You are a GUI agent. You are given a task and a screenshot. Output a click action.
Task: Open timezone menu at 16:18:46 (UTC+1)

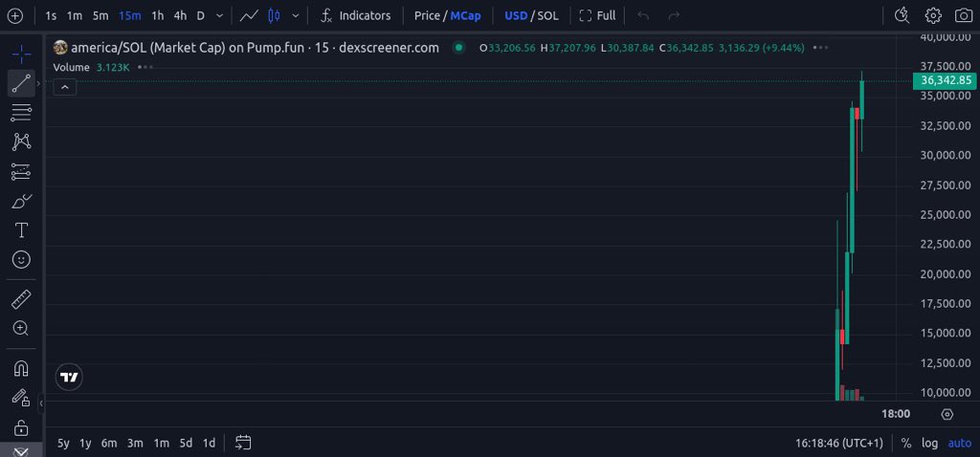coord(839,444)
